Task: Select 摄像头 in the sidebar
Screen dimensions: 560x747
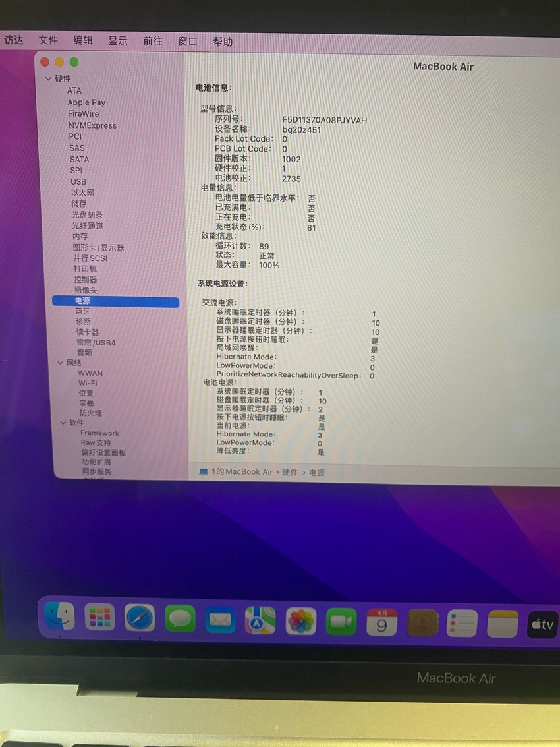Action: pos(86,290)
